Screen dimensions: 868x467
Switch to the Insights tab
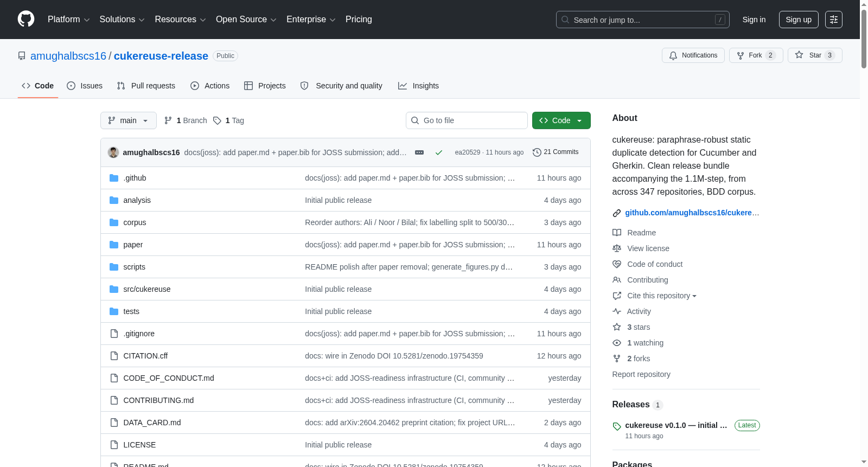pyautogui.click(x=418, y=86)
